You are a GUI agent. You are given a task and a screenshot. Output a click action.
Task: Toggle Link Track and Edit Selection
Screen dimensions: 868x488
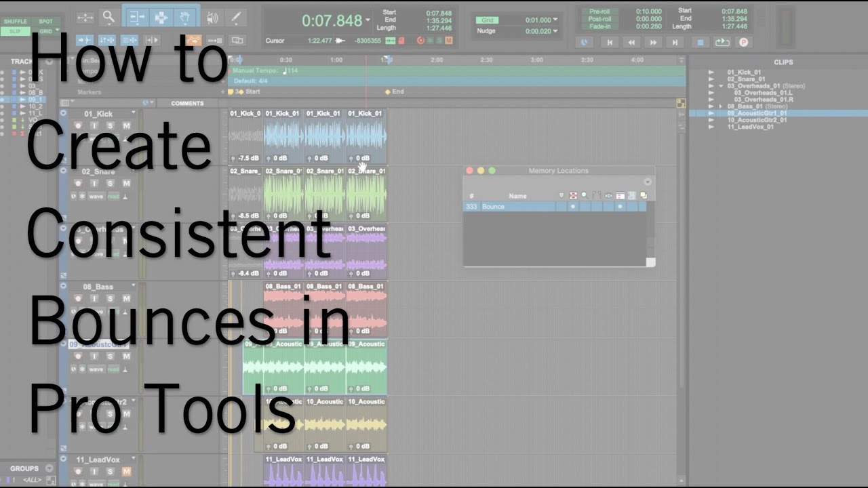pyautogui.click(x=129, y=41)
